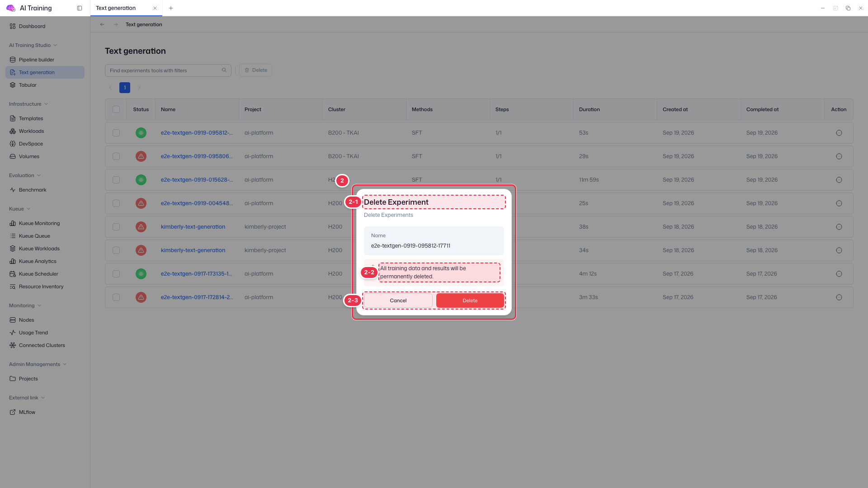Click search magnifier in experiments filter
The image size is (868, 488).
pos(224,70)
